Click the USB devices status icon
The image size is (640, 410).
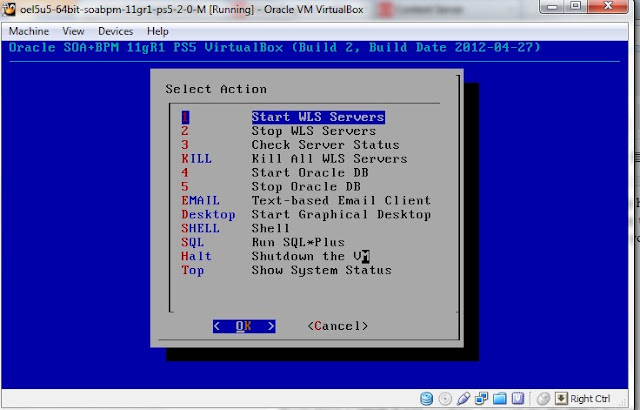tap(464, 398)
